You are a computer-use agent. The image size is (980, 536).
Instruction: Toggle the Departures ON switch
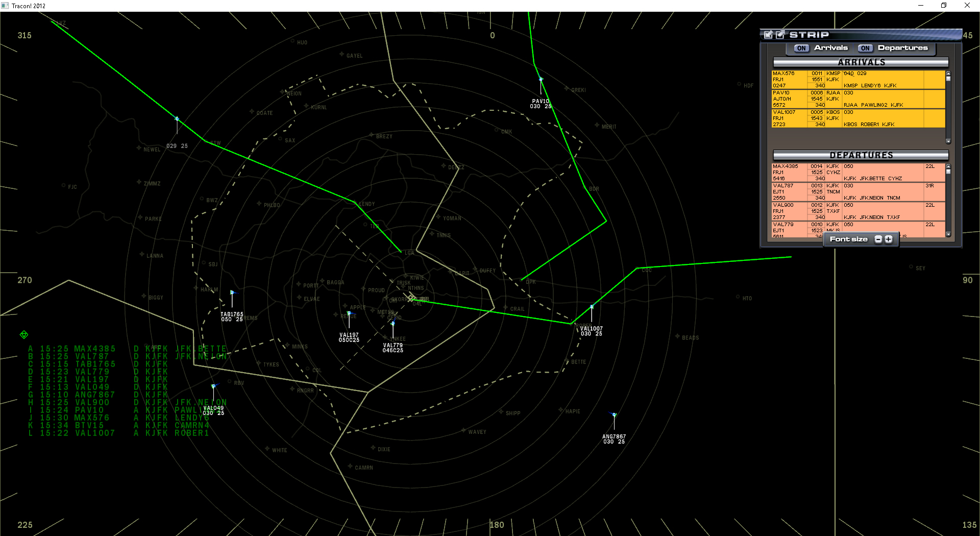pyautogui.click(x=865, y=48)
